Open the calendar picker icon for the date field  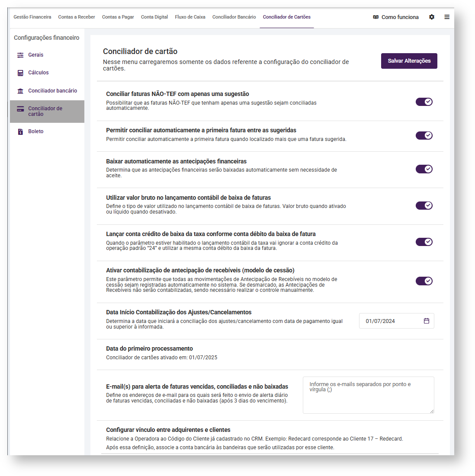tap(427, 321)
